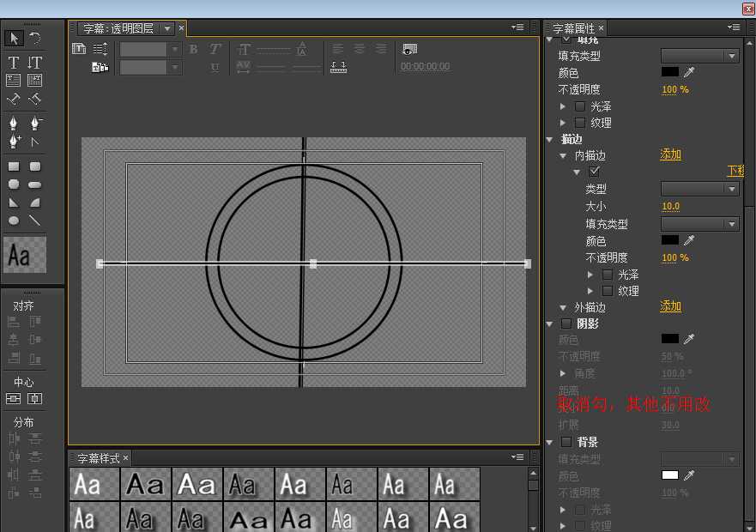The height and width of the screenshot is (532, 756).
Task: Open the title designer panel menu
Action: pyautogui.click(x=517, y=27)
